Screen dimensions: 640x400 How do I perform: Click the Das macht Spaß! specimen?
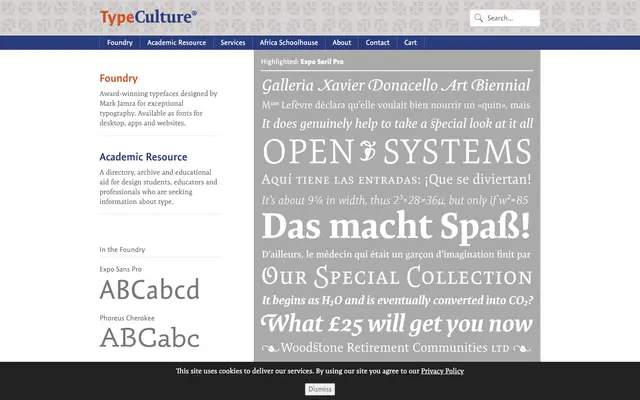[x=396, y=227]
